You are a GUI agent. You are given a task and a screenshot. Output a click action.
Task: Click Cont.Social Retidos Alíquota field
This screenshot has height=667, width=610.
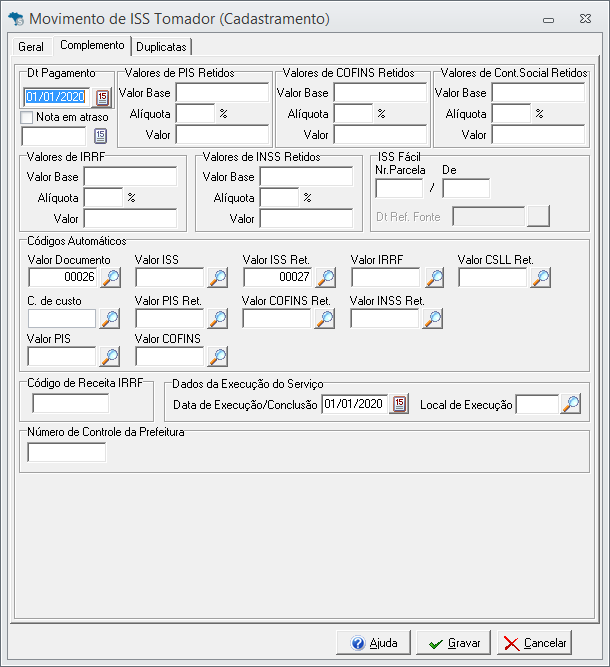click(x=511, y=114)
